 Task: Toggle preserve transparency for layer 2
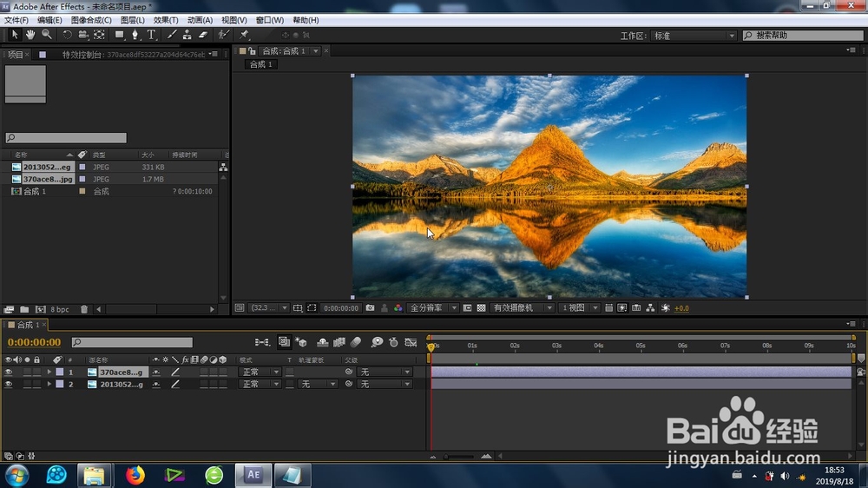290,385
